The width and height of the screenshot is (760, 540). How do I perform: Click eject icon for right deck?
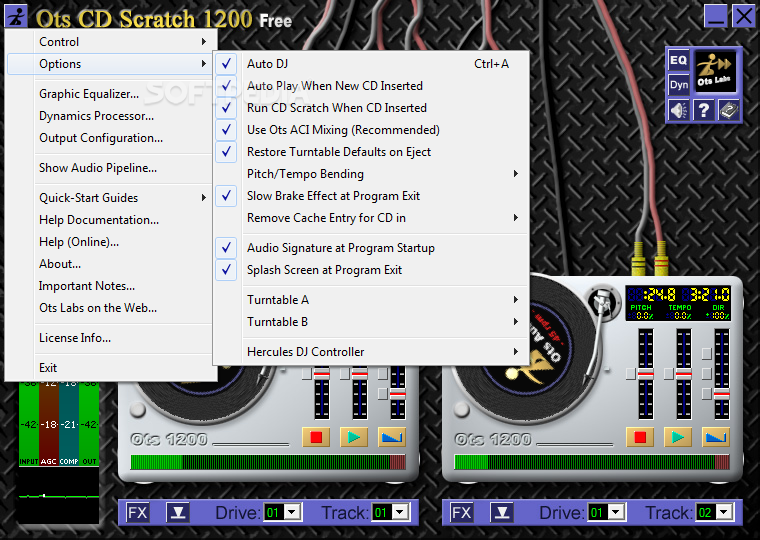[502, 512]
